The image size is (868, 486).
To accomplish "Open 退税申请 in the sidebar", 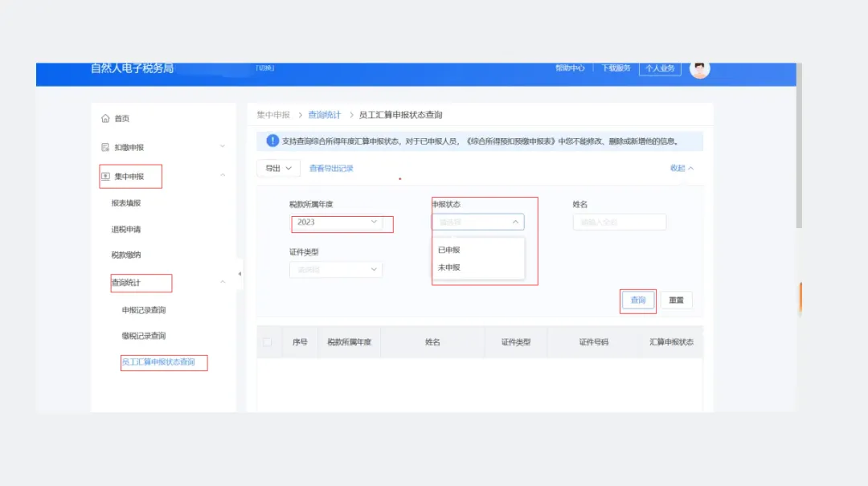I will click(126, 229).
